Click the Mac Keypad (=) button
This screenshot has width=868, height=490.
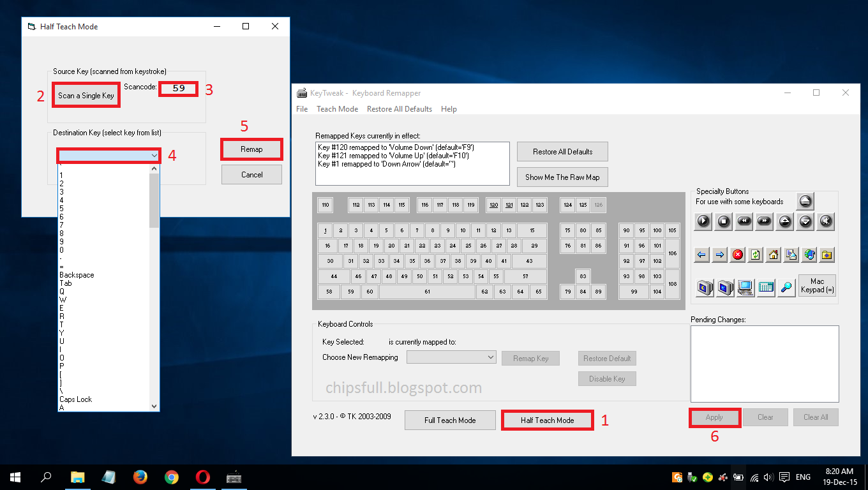click(817, 285)
